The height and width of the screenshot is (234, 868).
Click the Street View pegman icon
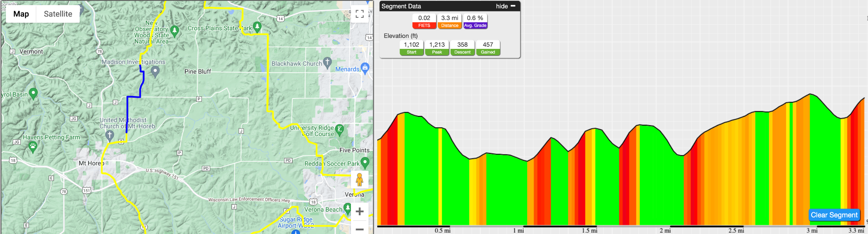pyautogui.click(x=359, y=180)
